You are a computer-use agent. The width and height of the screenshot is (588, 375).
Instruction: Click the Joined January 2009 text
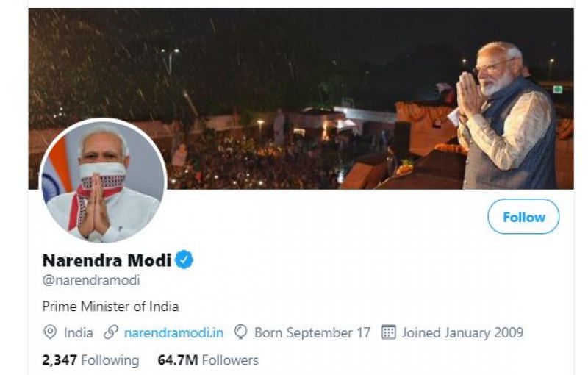click(x=462, y=332)
